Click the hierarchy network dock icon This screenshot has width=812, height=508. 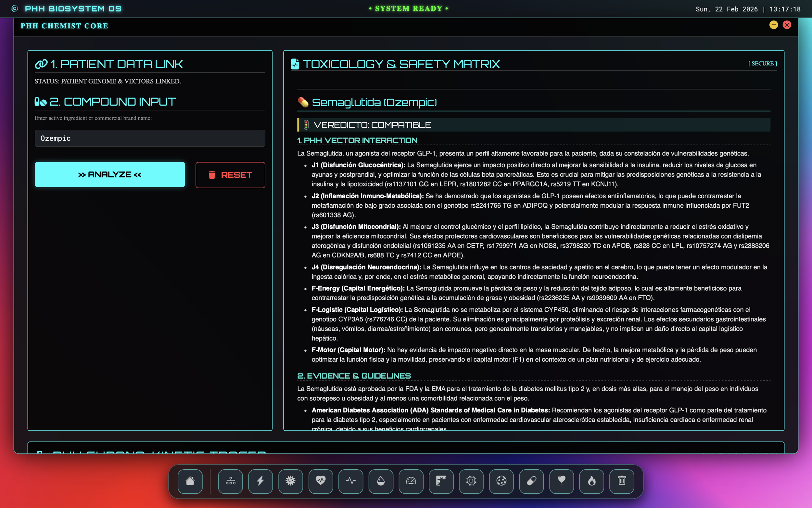point(230,481)
